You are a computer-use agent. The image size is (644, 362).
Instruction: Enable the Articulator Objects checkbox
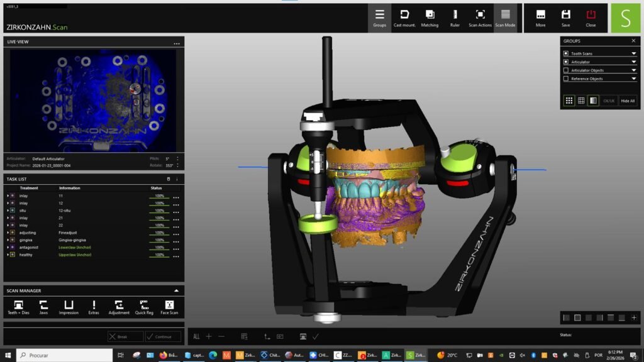pyautogui.click(x=566, y=70)
